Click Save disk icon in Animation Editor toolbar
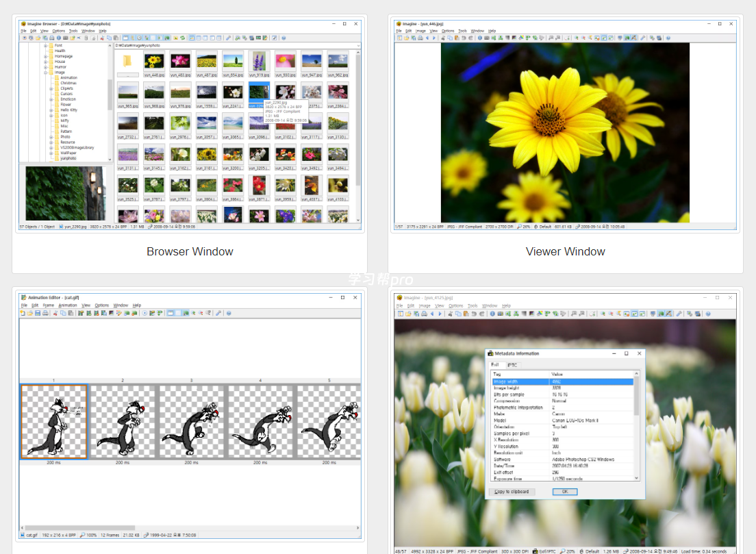756x554 pixels. click(38, 313)
